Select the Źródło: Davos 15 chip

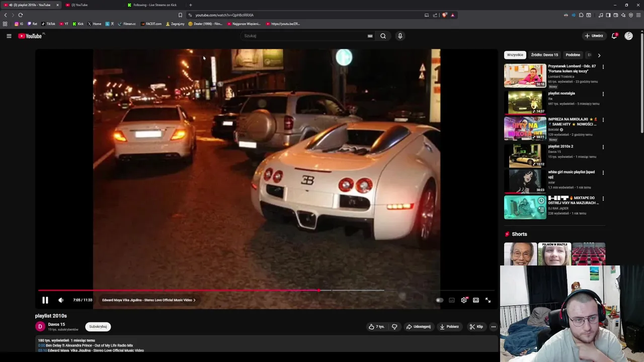point(544,55)
